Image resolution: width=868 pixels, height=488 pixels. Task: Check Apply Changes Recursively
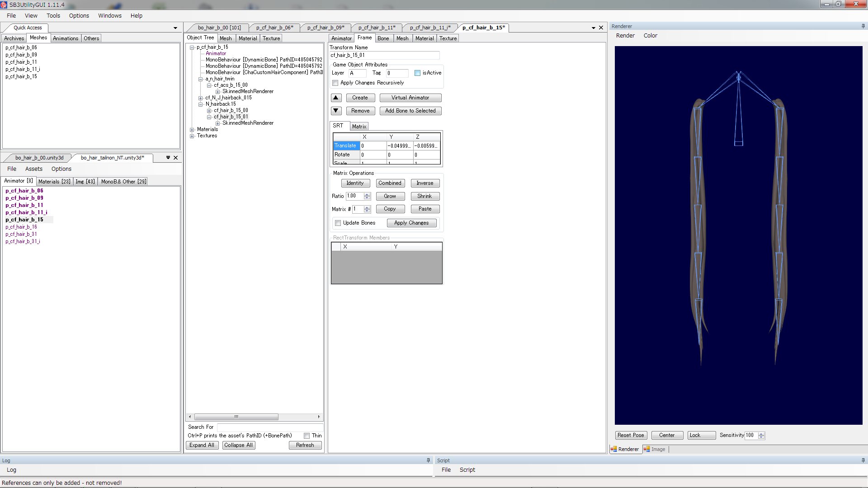(335, 83)
